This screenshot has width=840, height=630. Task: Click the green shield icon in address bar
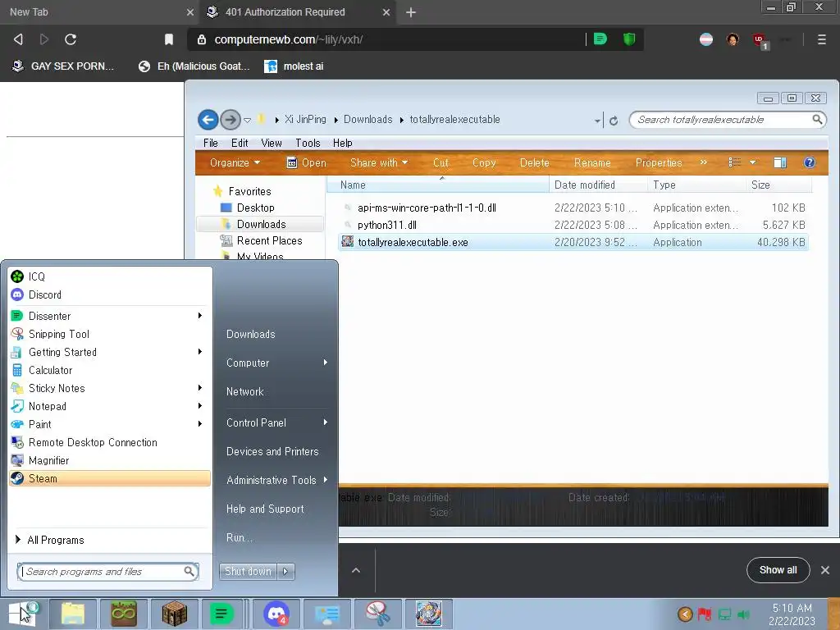pyautogui.click(x=629, y=39)
